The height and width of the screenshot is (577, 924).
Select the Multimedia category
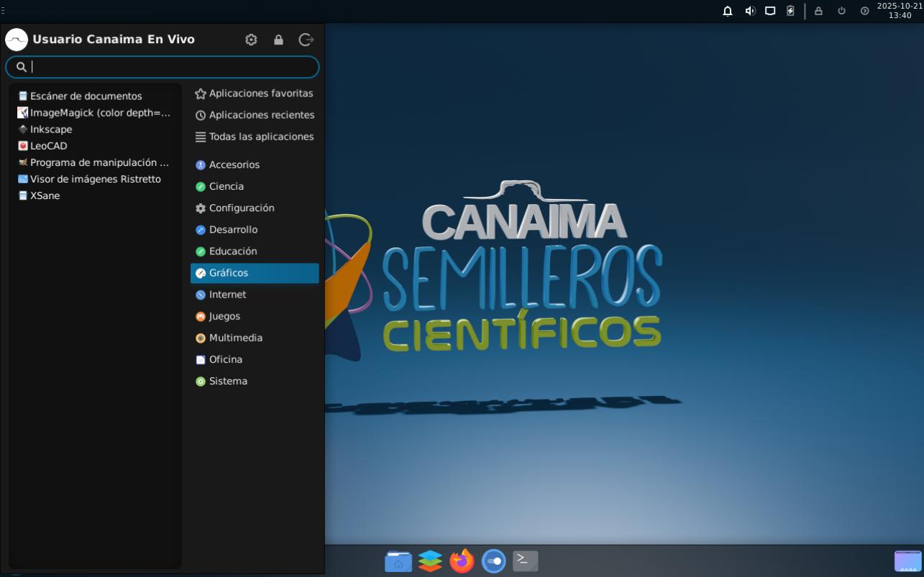235,338
